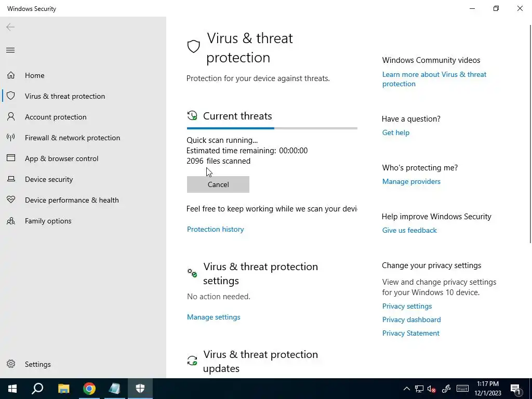This screenshot has width=532, height=399.
Task: Open Device security section
Action: (x=83, y=179)
